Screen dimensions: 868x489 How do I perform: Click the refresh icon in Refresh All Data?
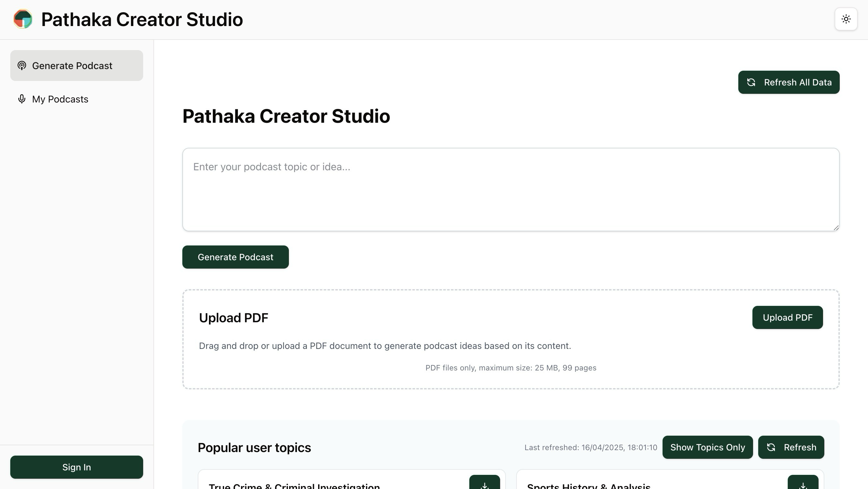pyautogui.click(x=751, y=82)
